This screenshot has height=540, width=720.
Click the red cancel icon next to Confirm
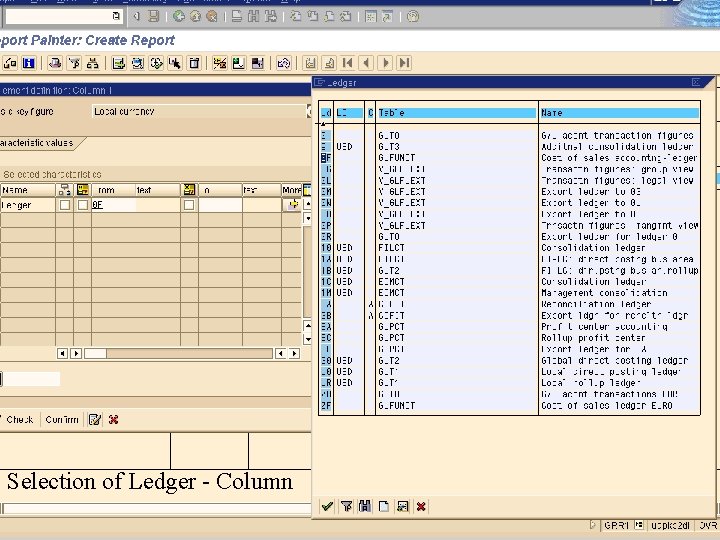[113, 420]
